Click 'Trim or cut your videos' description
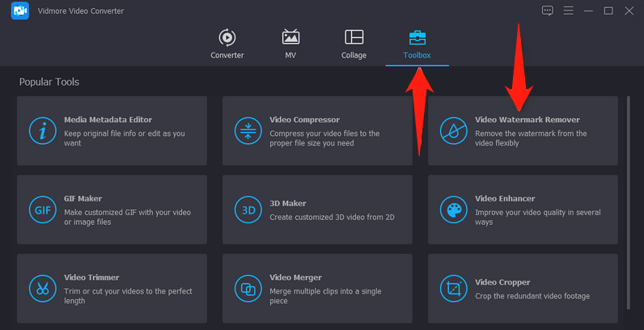Screen dimensions: 644x330 point(128,296)
